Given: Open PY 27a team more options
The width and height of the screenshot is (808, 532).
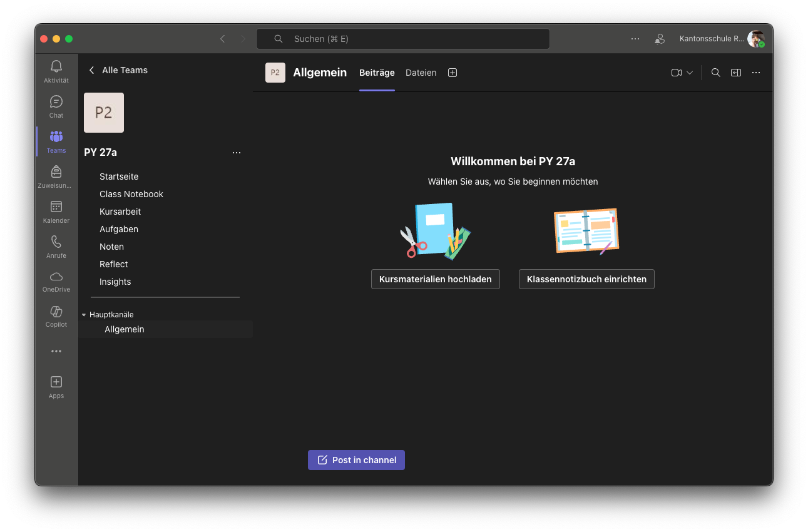Looking at the screenshot, I should [x=237, y=153].
